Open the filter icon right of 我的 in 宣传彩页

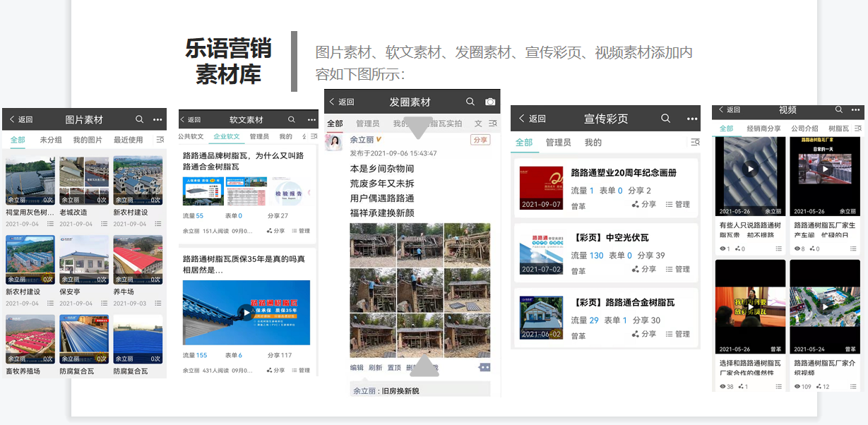(x=695, y=143)
